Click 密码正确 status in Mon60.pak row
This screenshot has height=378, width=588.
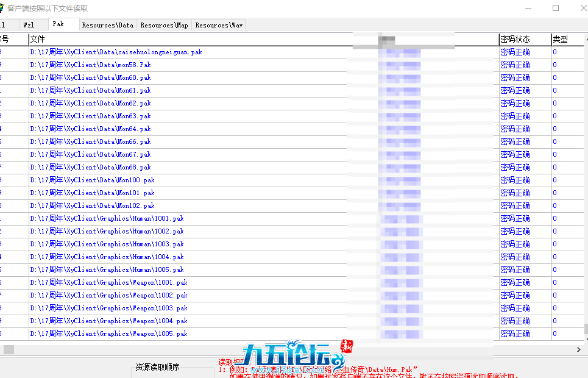515,77
